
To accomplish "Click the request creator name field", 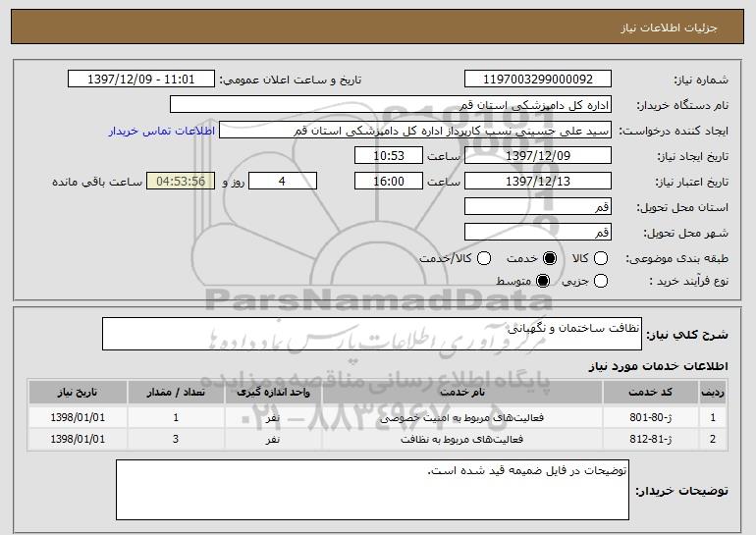I will 415,131.
